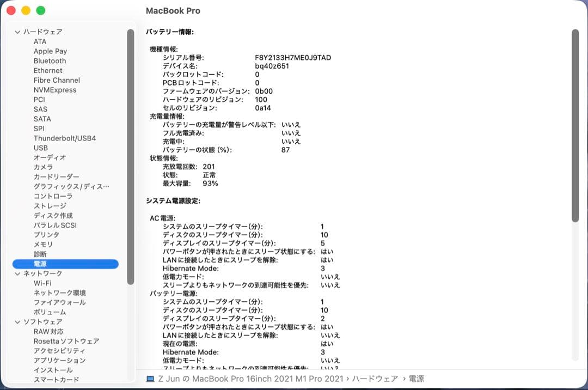This screenshot has width=588, height=390.
Task: Select 診断 in the sidebar
Action: click(40, 254)
